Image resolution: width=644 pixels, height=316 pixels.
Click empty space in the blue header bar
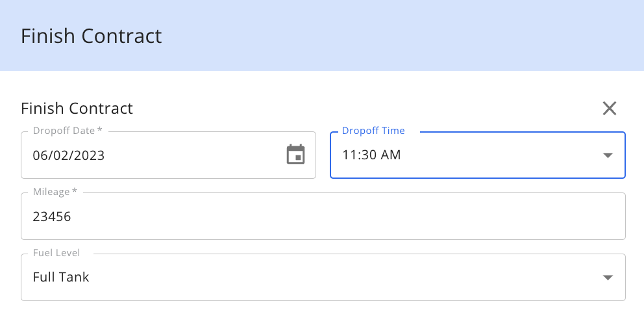click(402, 35)
